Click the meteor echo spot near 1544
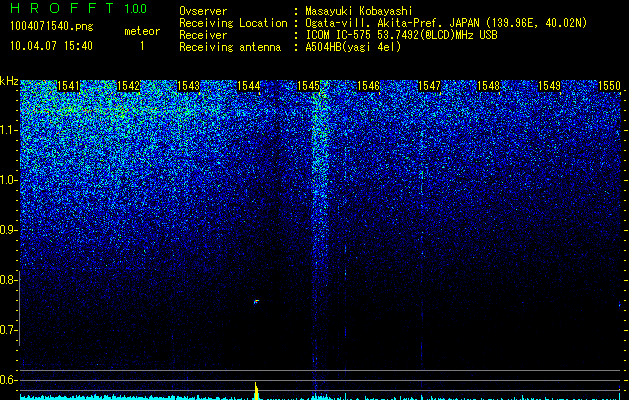629x400 pixels. click(256, 301)
